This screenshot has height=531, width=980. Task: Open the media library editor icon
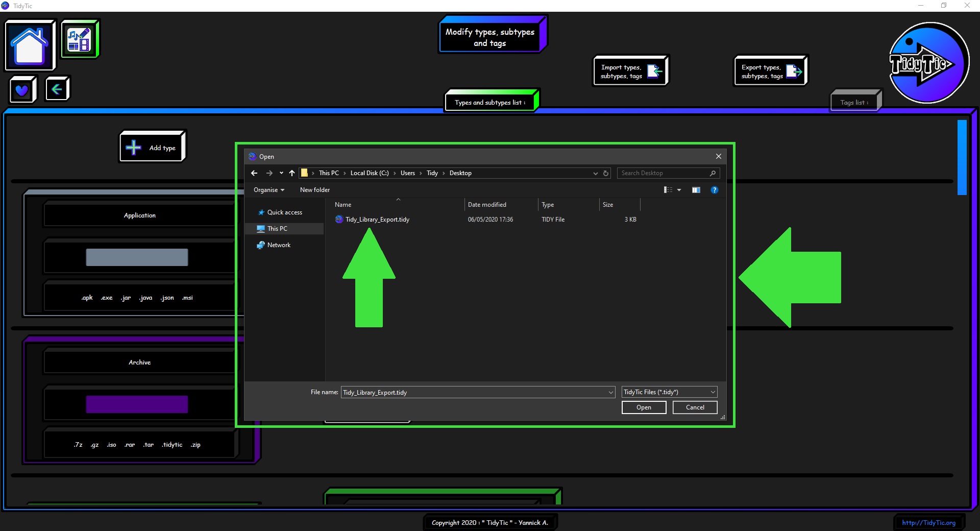(x=80, y=39)
